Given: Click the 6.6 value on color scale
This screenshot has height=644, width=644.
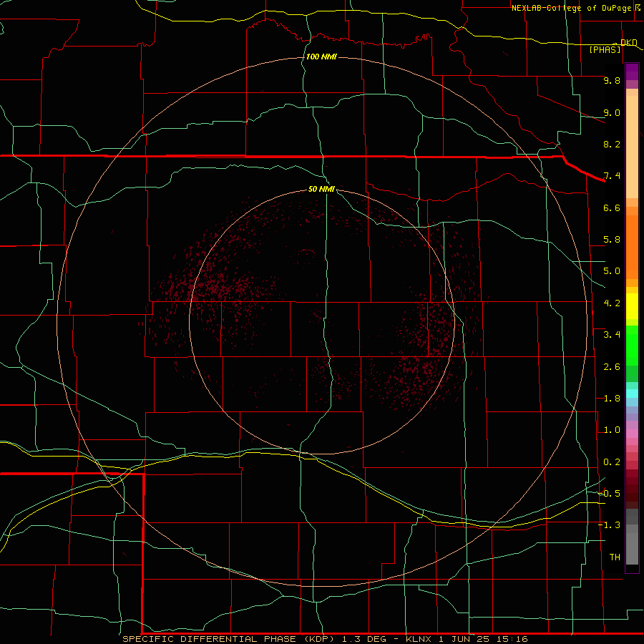Looking at the screenshot, I should (x=612, y=208).
